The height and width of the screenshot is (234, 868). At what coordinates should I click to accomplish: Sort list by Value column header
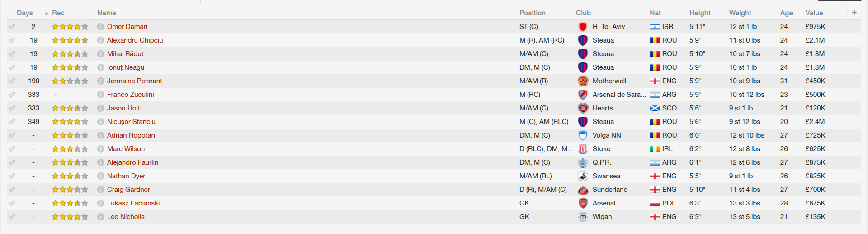(814, 13)
